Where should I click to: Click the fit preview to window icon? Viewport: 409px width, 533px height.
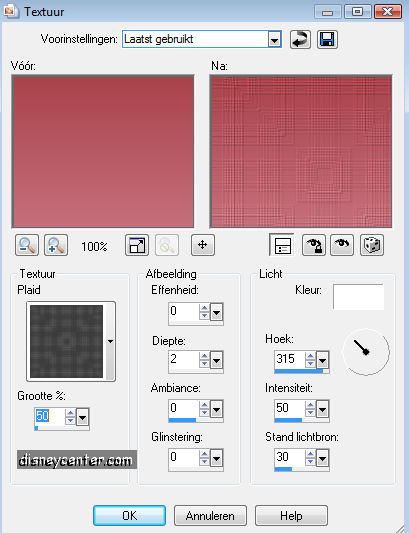(137, 245)
